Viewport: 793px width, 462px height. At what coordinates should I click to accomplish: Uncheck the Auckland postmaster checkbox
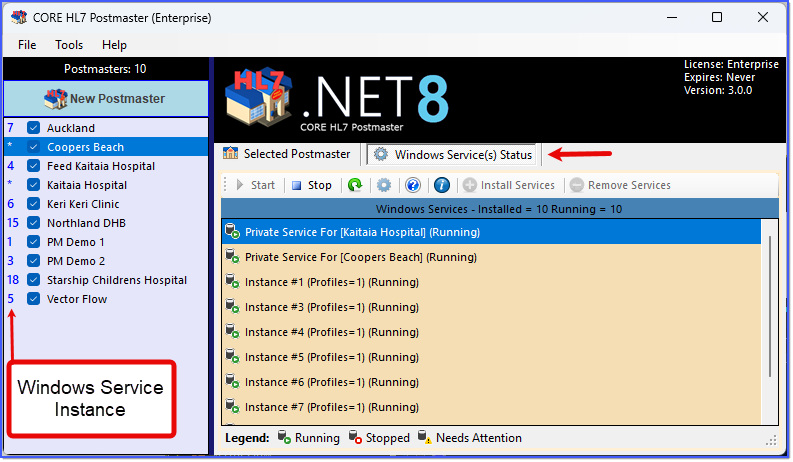(x=33, y=128)
